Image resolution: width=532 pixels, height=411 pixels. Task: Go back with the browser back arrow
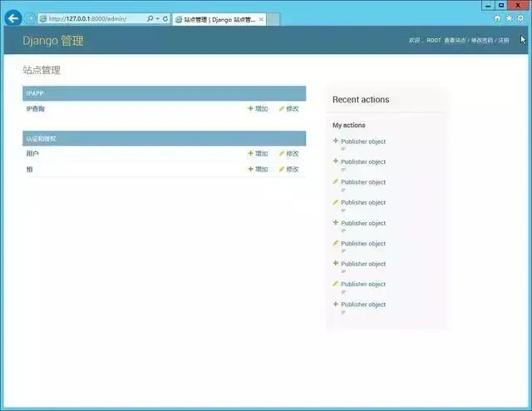13,18
